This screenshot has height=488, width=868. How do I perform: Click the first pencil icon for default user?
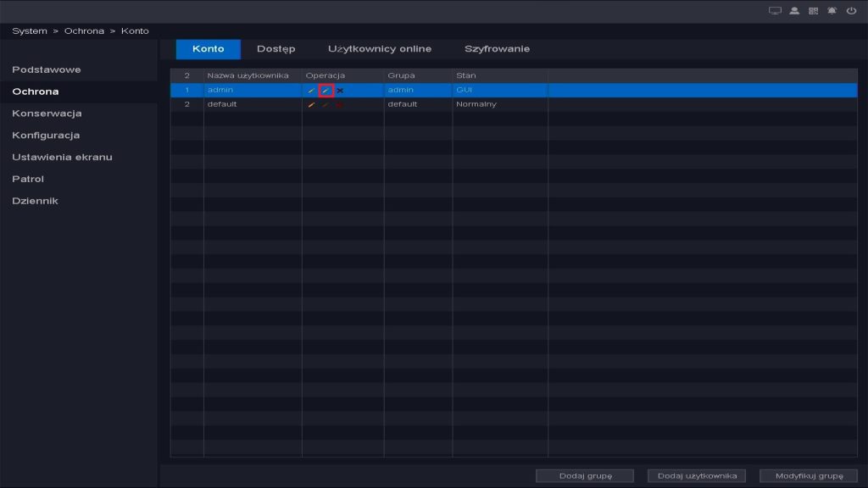coord(311,104)
